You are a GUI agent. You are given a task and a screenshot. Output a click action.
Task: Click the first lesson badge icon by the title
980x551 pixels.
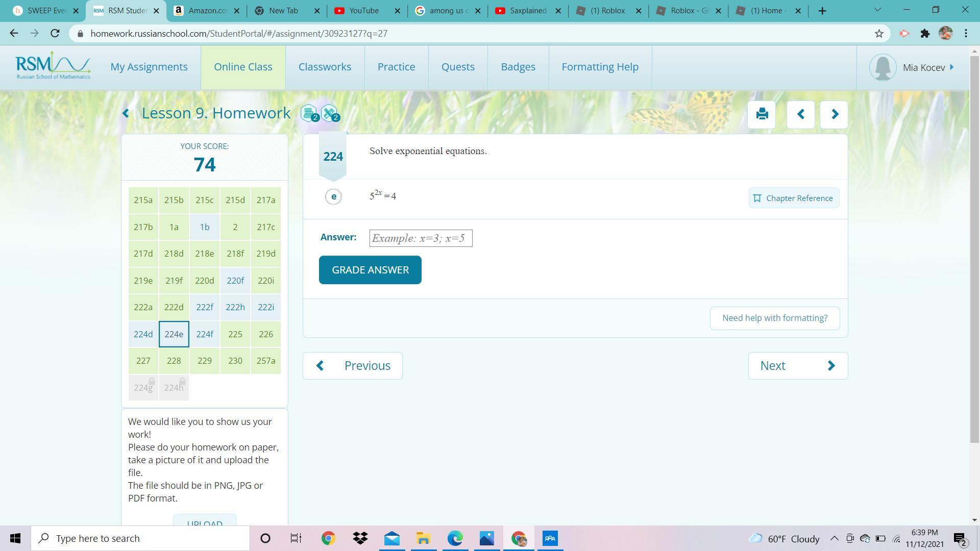coord(309,113)
